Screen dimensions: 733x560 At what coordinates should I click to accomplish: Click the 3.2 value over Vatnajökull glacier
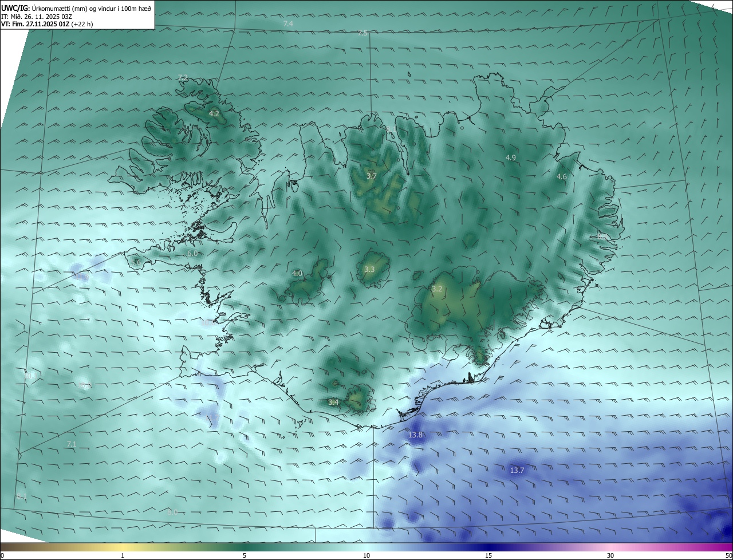click(x=437, y=289)
